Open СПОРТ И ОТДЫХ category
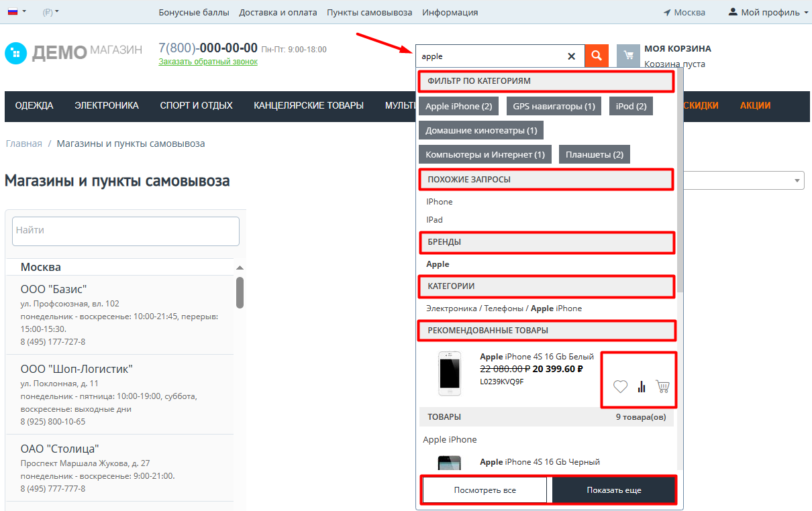The width and height of the screenshot is (812, 511). tap(196, 105)
